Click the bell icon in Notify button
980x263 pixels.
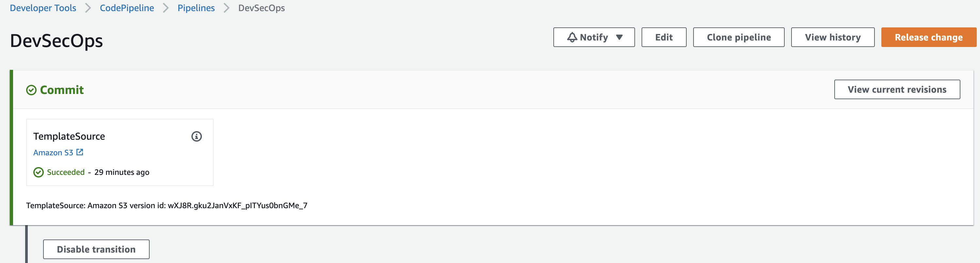tap(572, 37)
